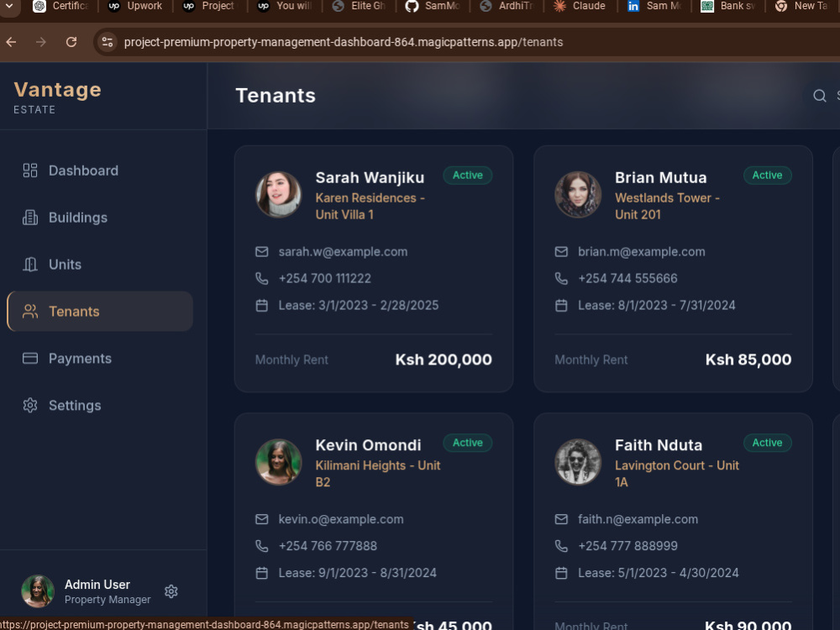Click calendar icon on Brian Mutua card
This screenshot has height=630, width=840.
(x=561, y=306)
